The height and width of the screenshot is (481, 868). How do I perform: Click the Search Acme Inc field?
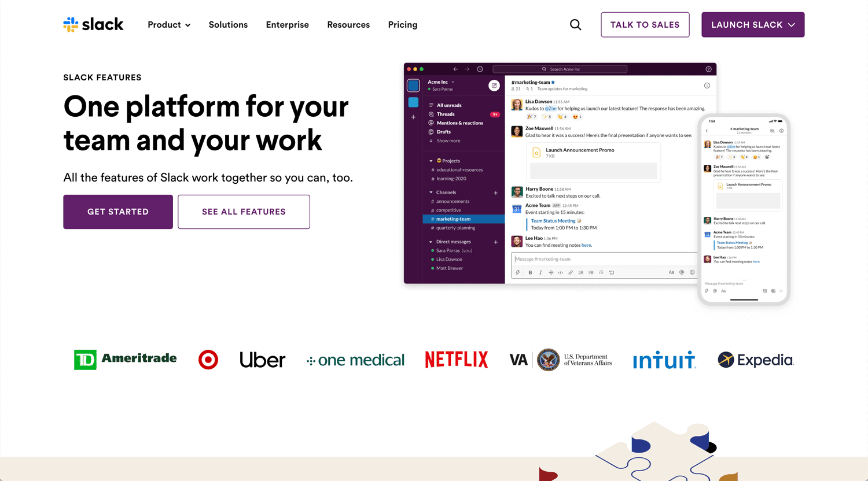click(560, 69)
